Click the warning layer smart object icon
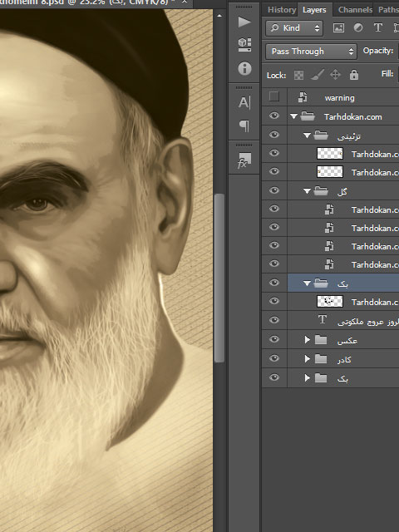 pyautogui.click(x=303, y=97)
